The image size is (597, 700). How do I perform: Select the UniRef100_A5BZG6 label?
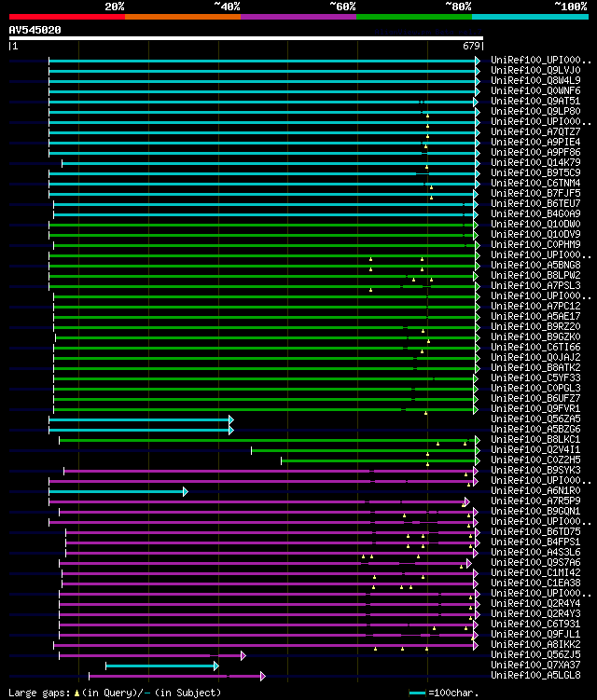(535, 429)
